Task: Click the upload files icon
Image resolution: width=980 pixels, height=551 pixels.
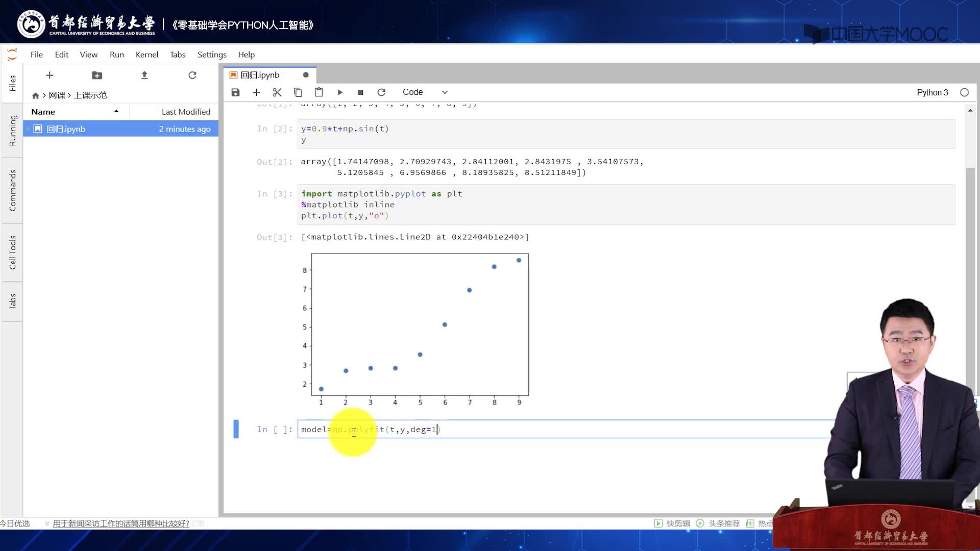Action: pyautogui.click(x=144, y=76)
